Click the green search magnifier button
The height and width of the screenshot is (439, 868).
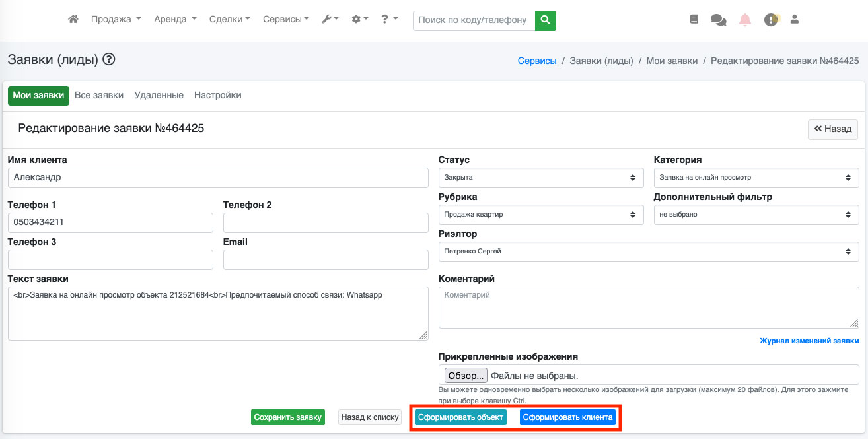click(x=545, y=20)
